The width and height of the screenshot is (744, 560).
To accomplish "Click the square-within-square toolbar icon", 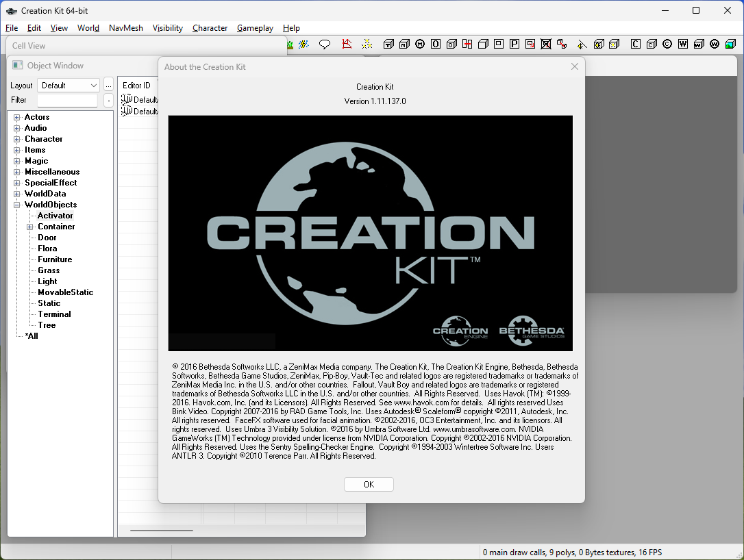I will pyautogui.click(x=499, y=44).
